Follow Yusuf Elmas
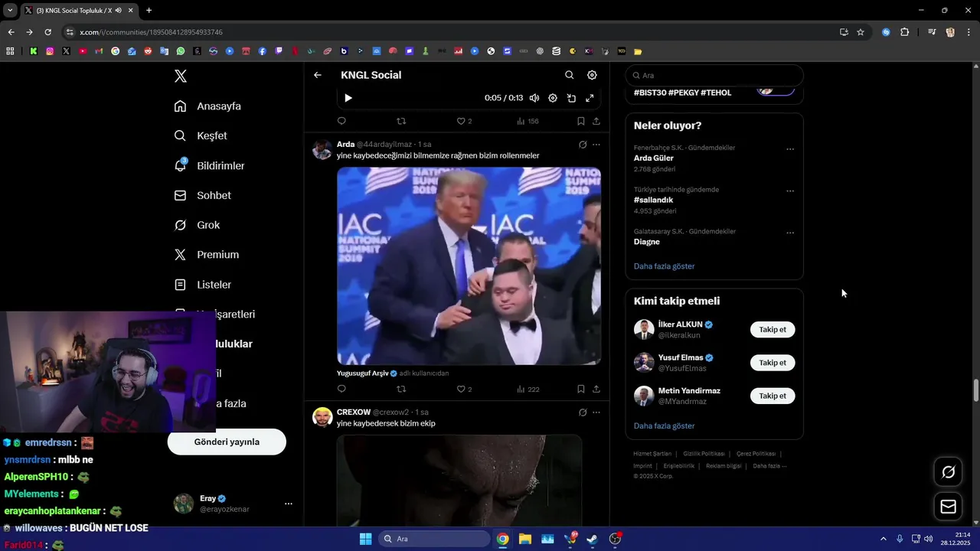Screen dimensions: 980x551 pos(773,363)
